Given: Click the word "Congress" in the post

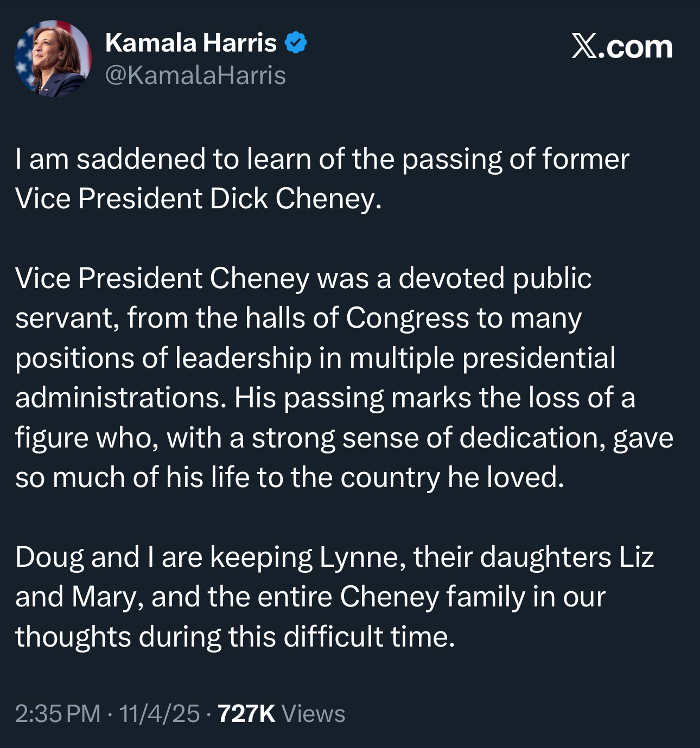Looking at the screenshot, I should 407,318.
